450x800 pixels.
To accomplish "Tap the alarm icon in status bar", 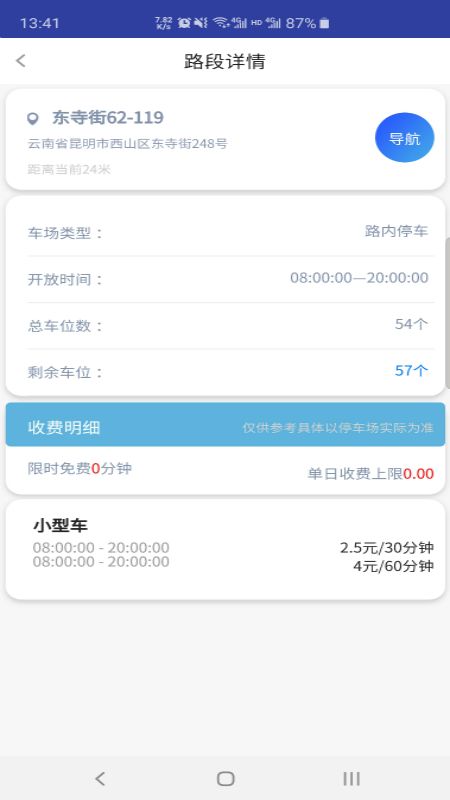I will [x=184, y=22].
